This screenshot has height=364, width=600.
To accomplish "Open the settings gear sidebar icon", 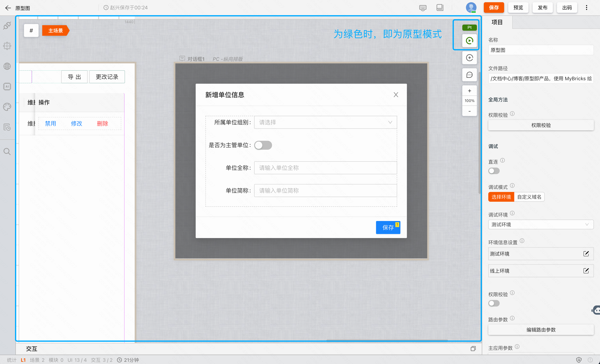I will (x=7, y=46).
